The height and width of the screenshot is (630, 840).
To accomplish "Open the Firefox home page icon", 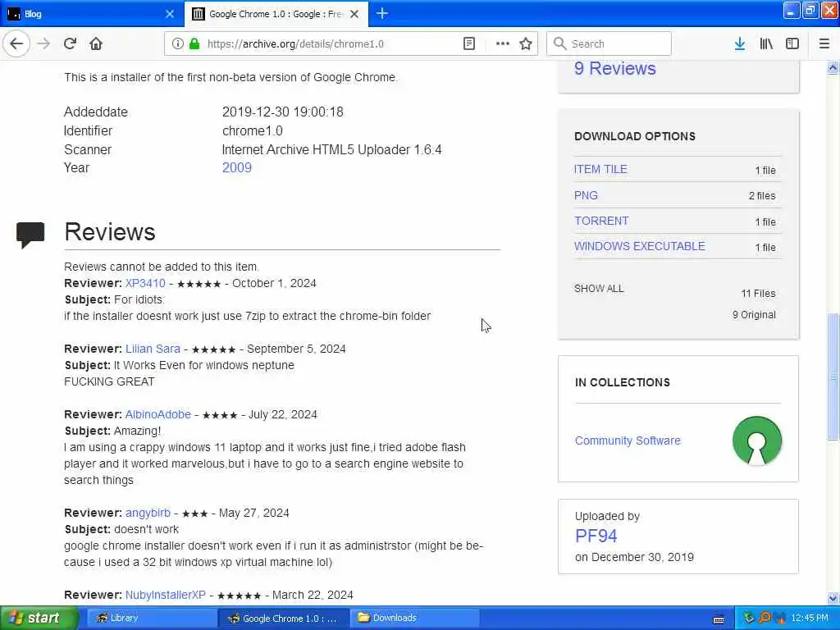I will (x=96, y=44).
